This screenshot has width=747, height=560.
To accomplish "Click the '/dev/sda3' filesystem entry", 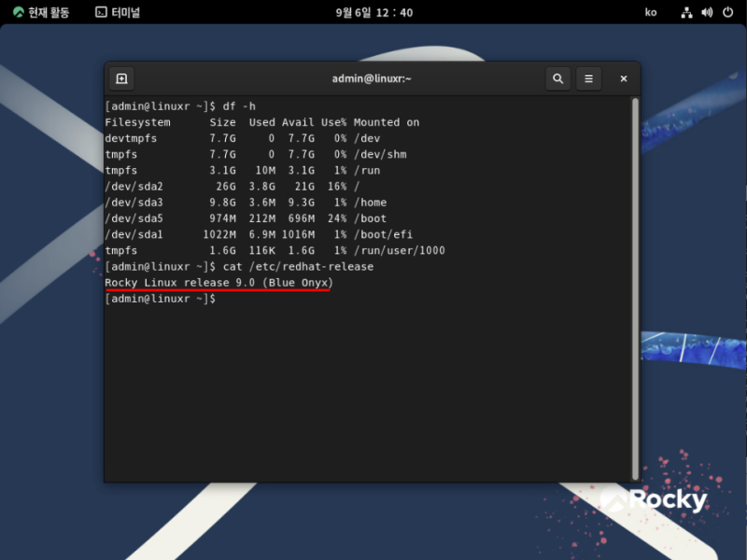I will [134, 203].
